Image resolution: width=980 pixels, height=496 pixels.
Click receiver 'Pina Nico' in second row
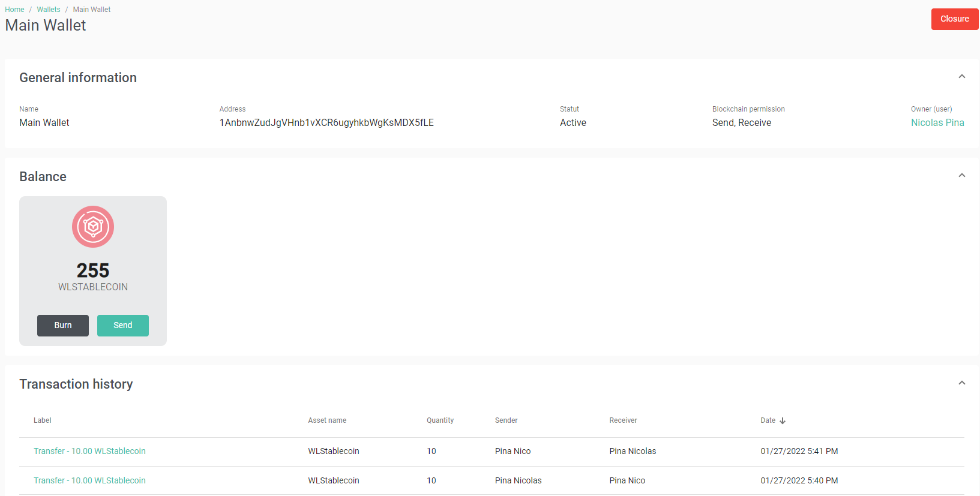coord(627,480)
